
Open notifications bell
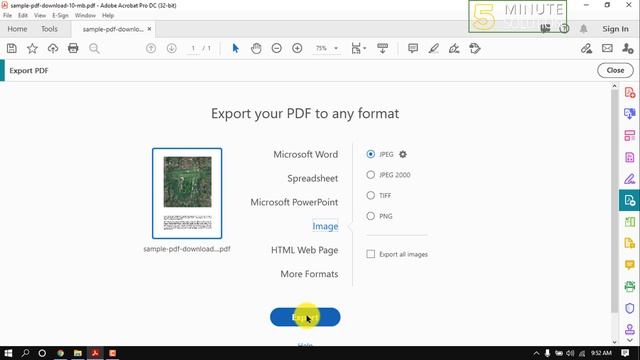pyautogui.click(x=584, y=29)
